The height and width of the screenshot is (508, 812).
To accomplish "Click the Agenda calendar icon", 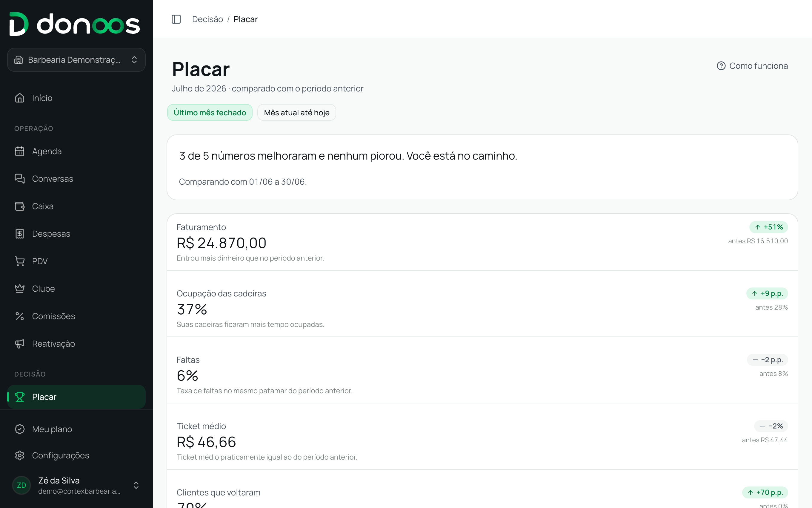I will pos(20,151).
